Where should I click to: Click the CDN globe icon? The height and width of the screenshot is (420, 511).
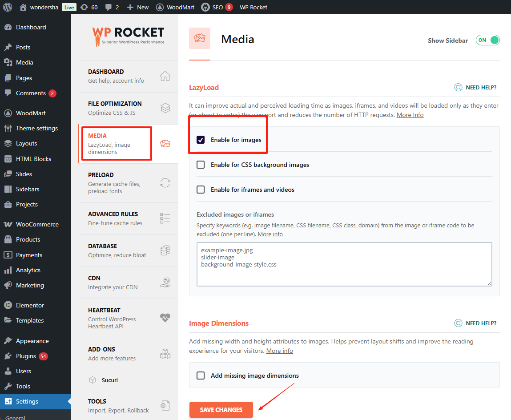(x=165, y=283)
